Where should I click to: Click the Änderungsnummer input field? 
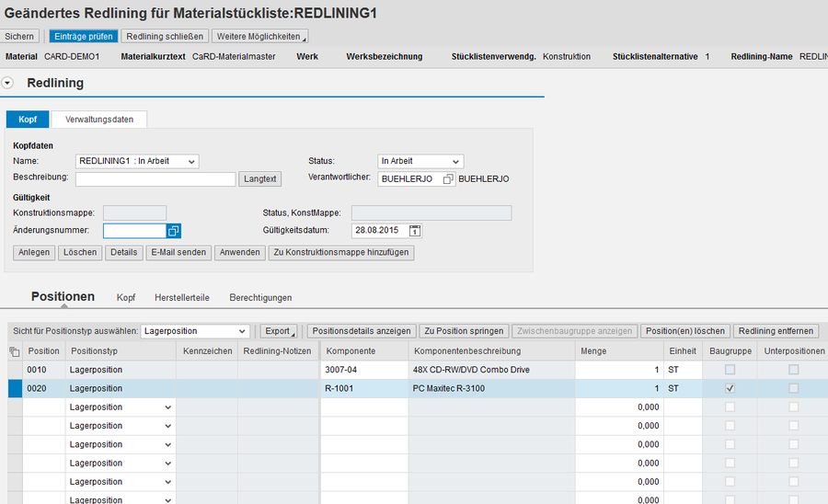point(134,231)
